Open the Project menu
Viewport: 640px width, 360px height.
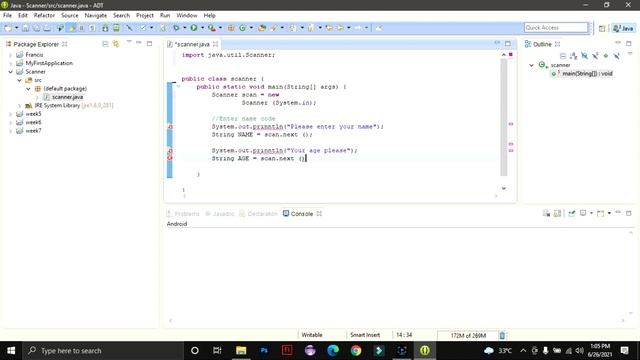pyautogui.click(x=144, y=16)
